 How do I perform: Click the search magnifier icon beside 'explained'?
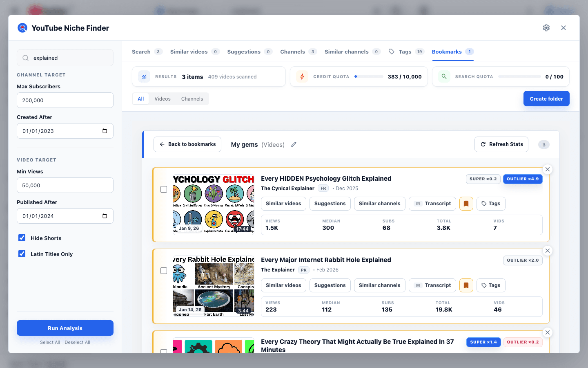pyautogui.click(x=25, y=58)
